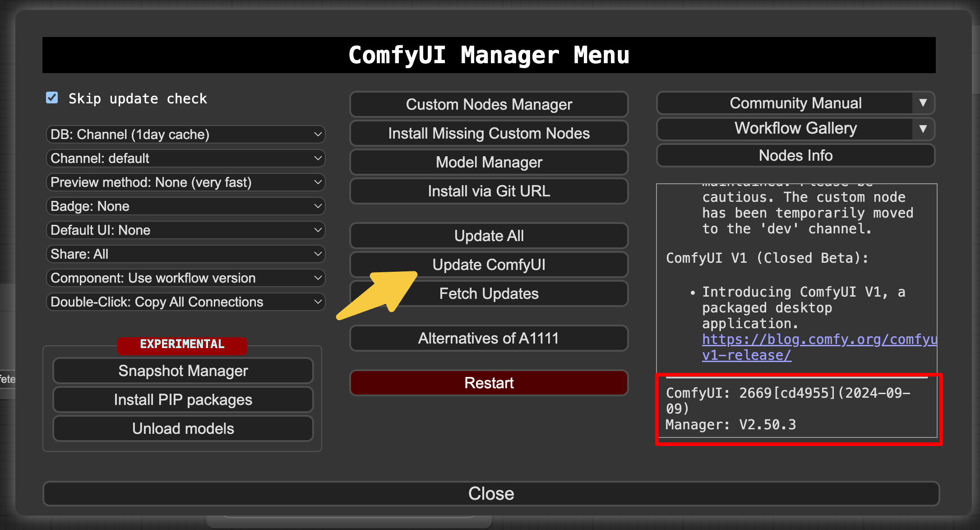Click the Workflow Gallery dropdown arrow
This screenshot has width=980, height=530.
tap(923, 129)
